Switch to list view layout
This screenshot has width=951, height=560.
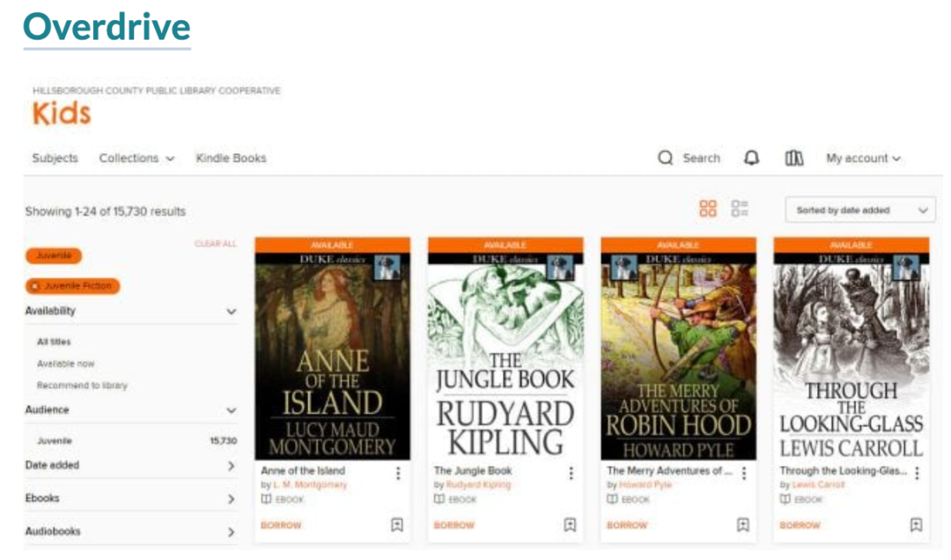pyautogui.click(x=740, y=209)
